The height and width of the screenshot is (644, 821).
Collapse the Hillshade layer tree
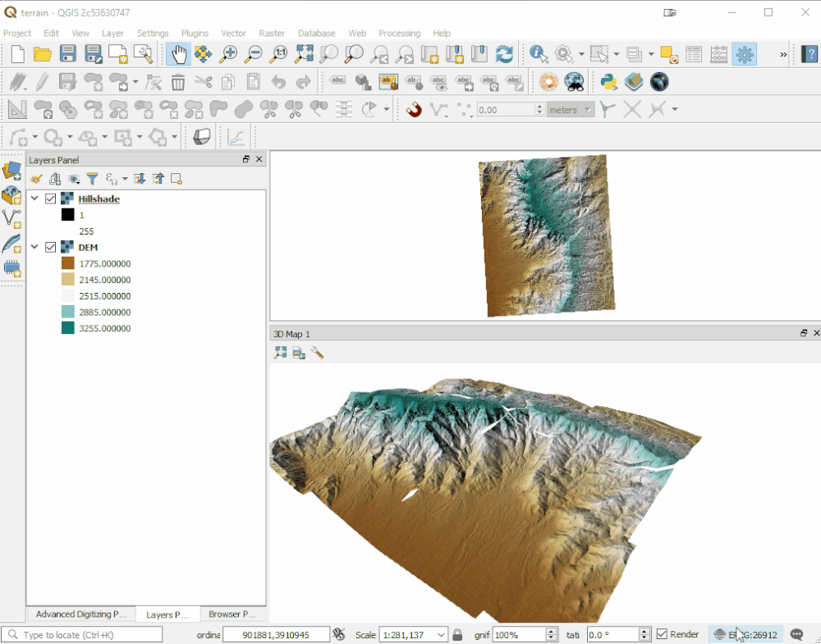34,199
